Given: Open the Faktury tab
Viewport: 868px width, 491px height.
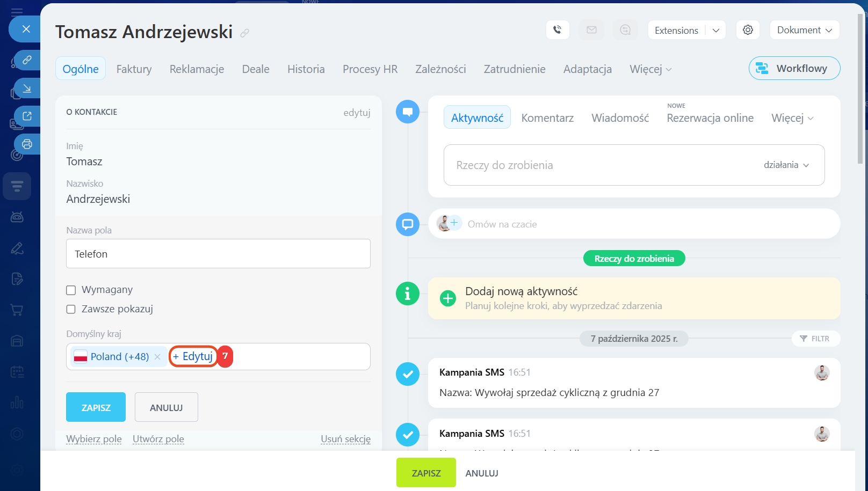Looking at the screenshot, I should [x=134, y=69].
